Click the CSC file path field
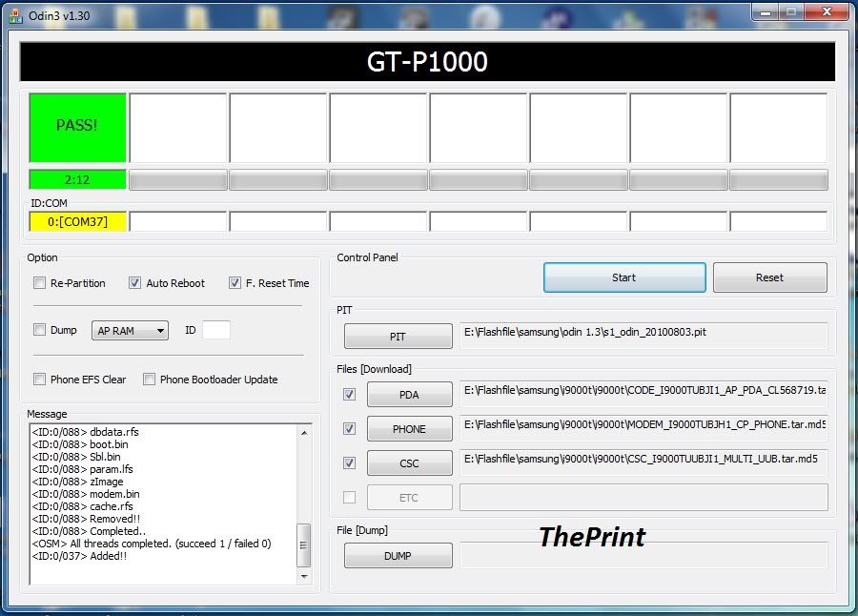The width and height of the screenshot is (858, 616). point(643,462)
